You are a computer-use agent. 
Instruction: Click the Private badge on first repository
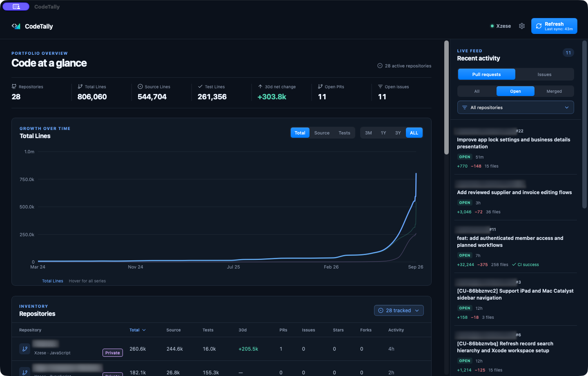click(x=113, y=353)
